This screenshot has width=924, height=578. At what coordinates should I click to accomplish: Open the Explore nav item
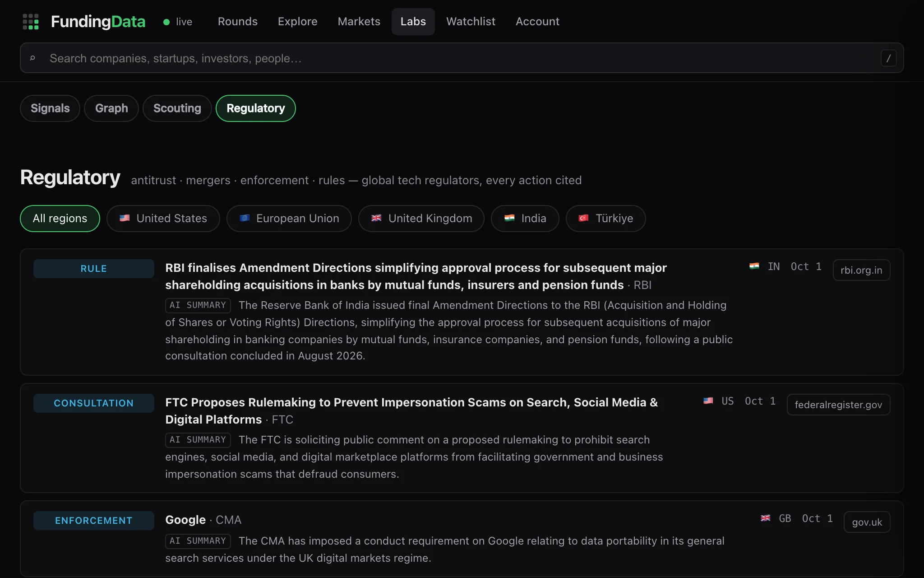298,22
